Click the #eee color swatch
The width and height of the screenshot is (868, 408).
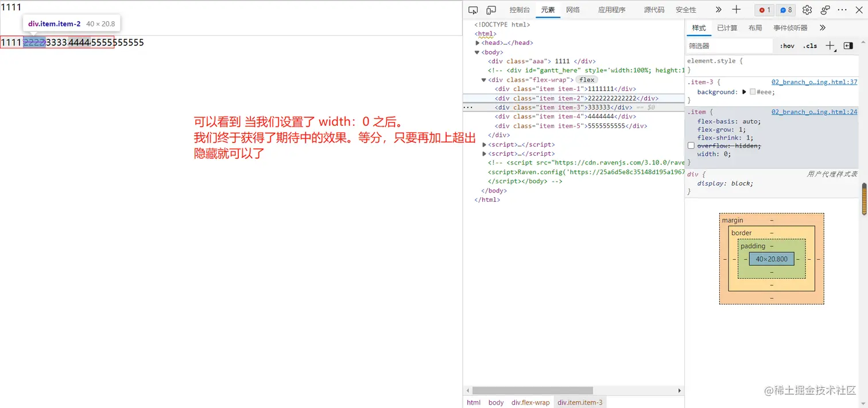(751, 92)
